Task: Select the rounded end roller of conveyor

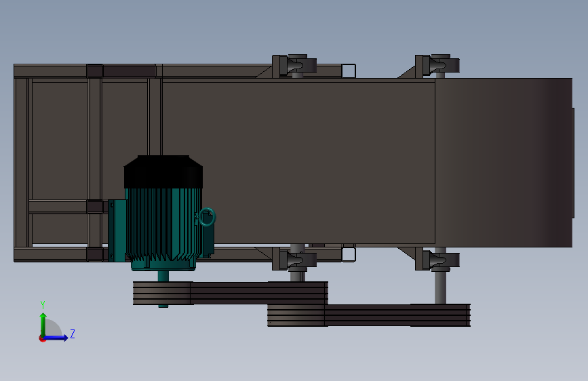Action: pos(504,163)
